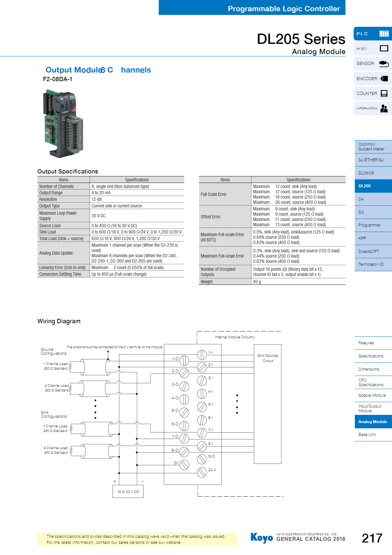Click the INFORMATION people icon

[384, 108]
